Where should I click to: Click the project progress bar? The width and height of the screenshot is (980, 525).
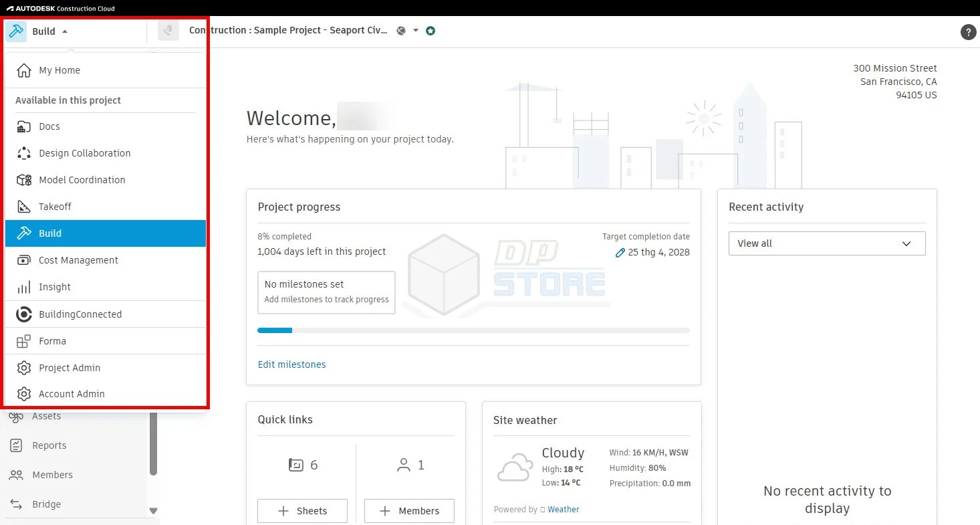[473, 330]
